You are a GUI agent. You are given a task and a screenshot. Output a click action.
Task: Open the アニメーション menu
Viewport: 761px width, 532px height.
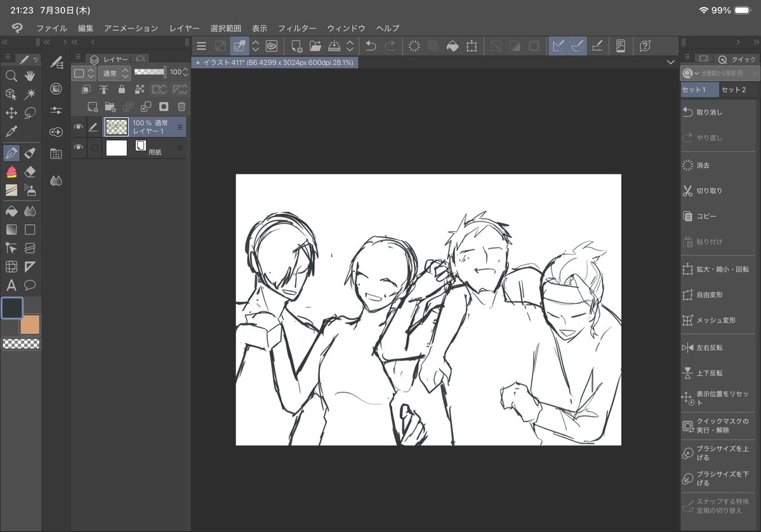131,28
